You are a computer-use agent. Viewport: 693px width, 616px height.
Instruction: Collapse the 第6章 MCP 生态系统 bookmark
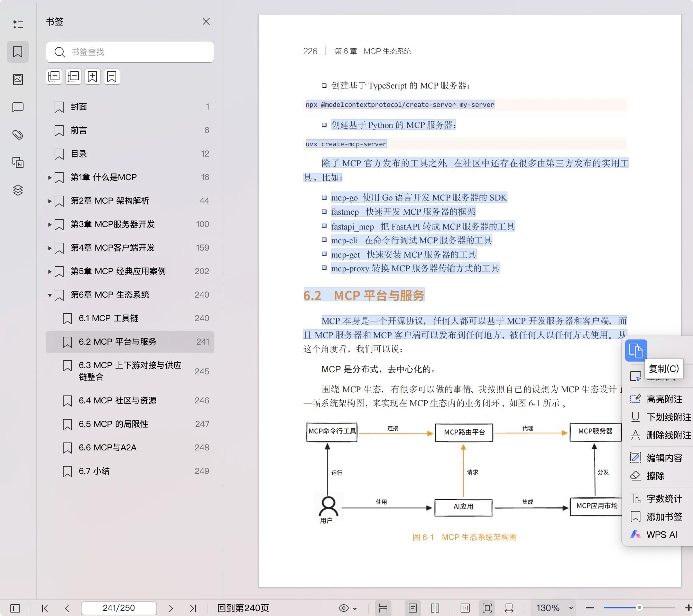point(49,295)
